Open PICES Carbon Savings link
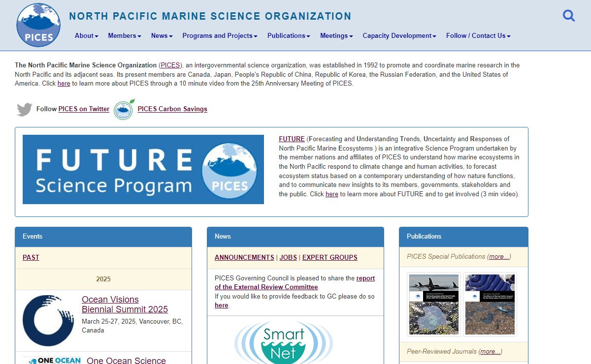This screenshot has height=364, width=591. [172, 109]
